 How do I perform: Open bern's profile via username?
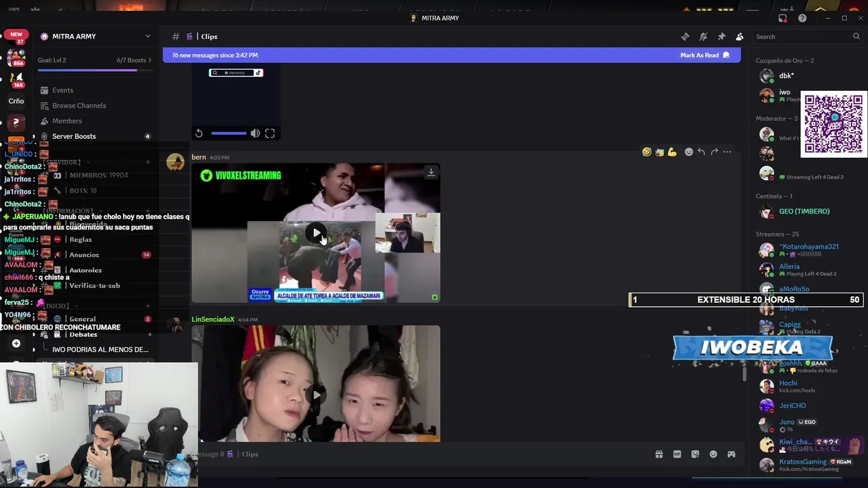coord(199,157)
